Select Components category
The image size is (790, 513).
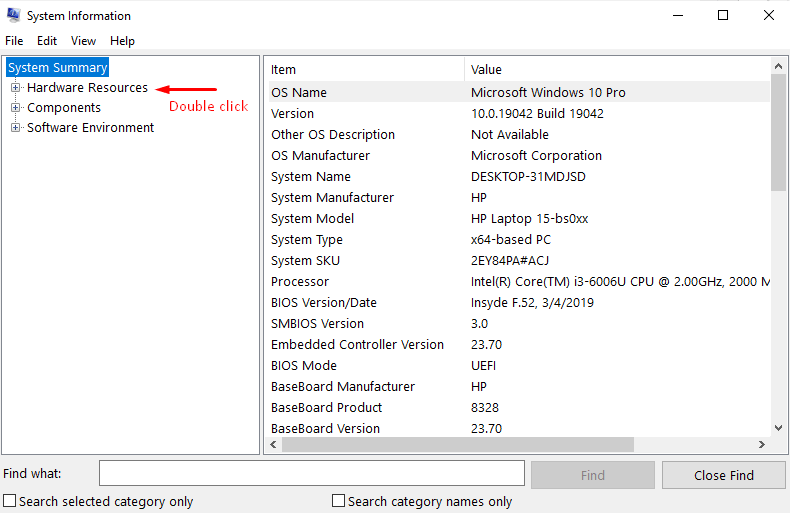[x=64, y=108]
